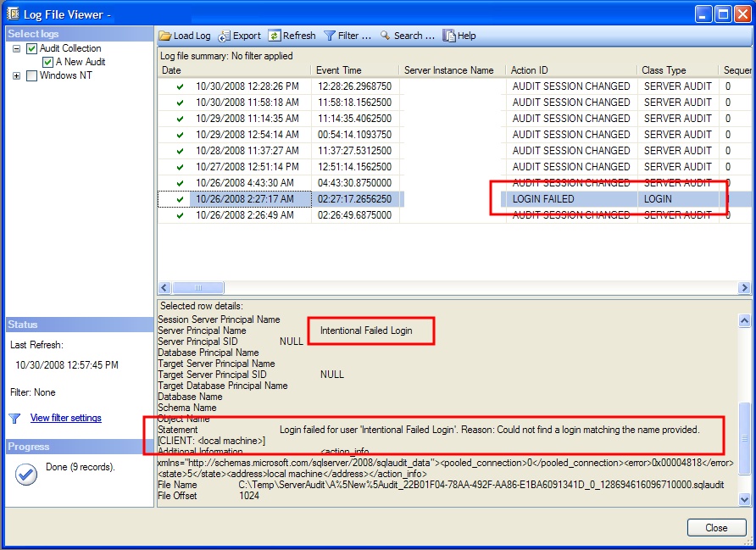Click Intentional Failed Login principal name value
756x550 pixels.
(x=366, y=331)
